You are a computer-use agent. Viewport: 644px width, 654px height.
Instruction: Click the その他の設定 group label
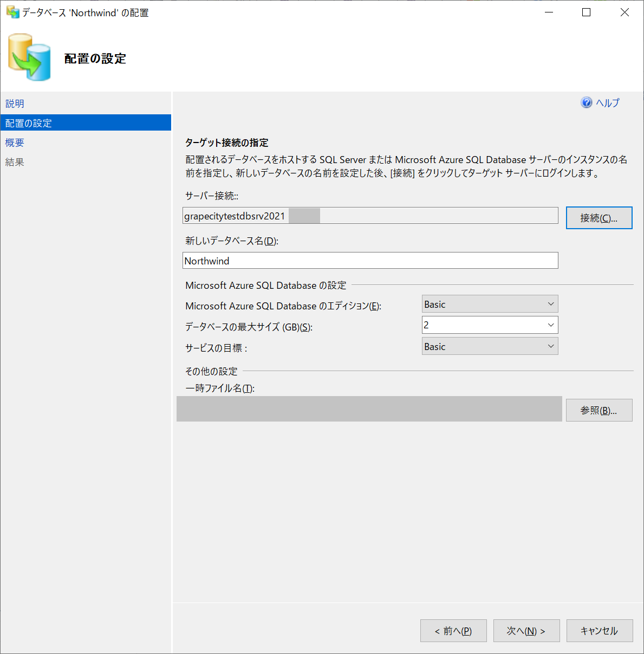211,371
